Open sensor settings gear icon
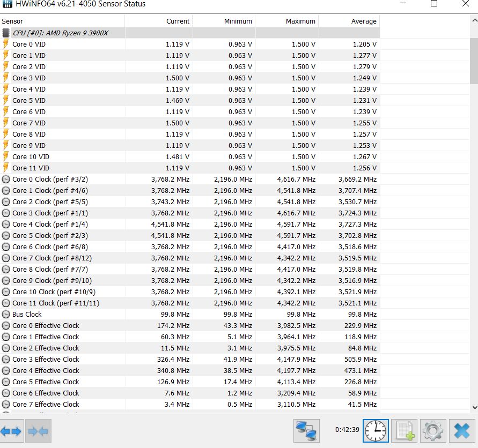Viewport: 478px width, 448px height. tap(433, 431)
